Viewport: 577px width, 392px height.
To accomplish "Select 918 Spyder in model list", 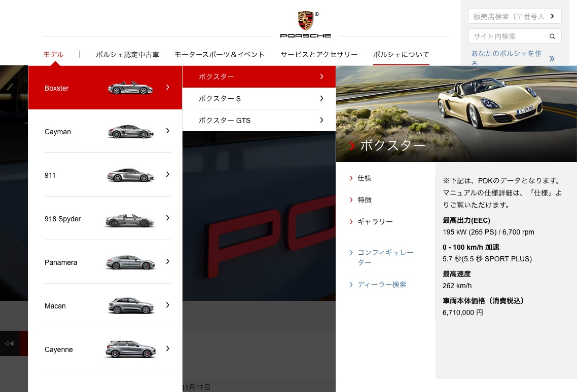I will pyautogui.click(x=105, y=218).
